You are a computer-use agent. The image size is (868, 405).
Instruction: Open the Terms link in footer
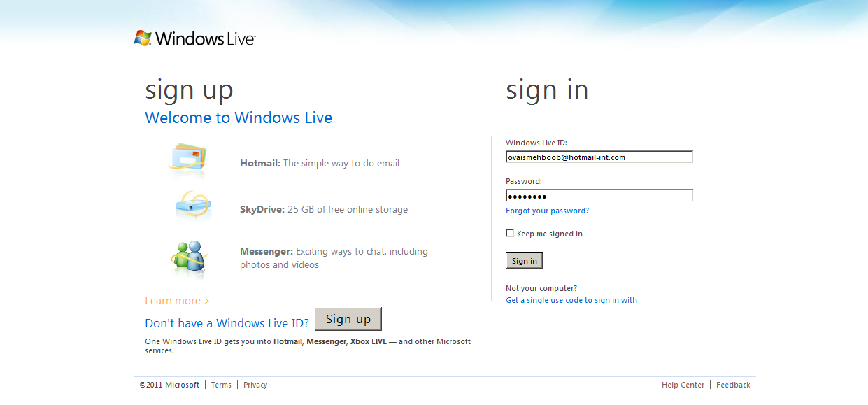(x=221, y=385)
